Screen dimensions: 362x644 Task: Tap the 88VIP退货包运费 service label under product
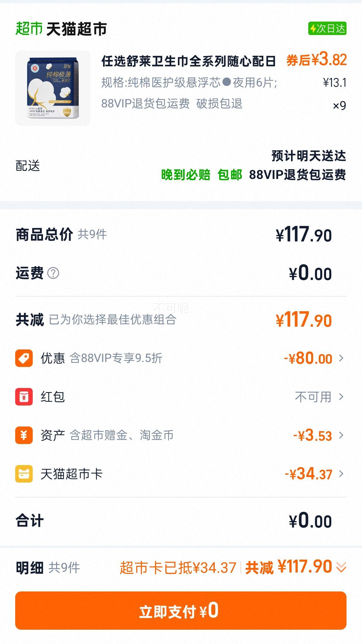[146, 104]
